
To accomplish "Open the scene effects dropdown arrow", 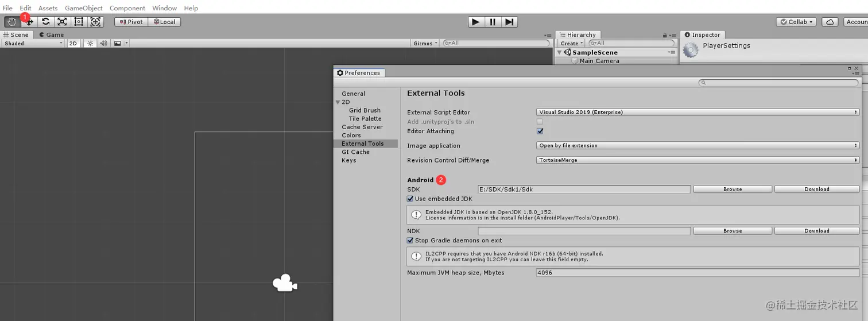I will [x=127, y=43].
